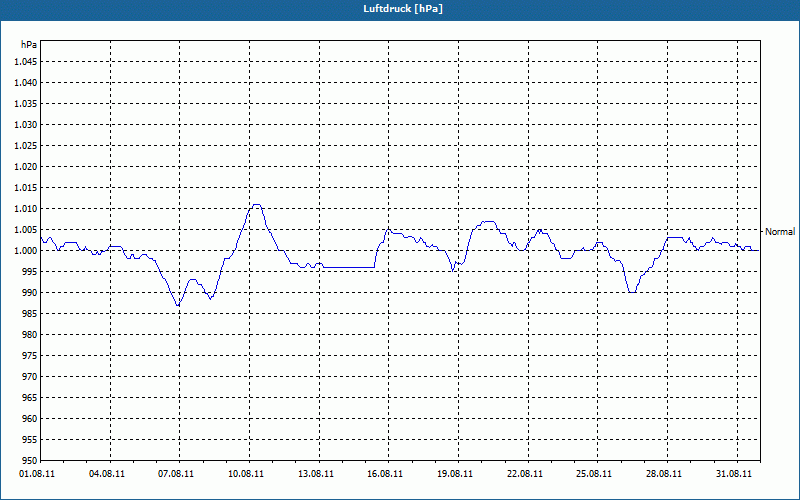Click the 1.010 y-axis value
800x500 pixels.
click(x=26, y=209)
